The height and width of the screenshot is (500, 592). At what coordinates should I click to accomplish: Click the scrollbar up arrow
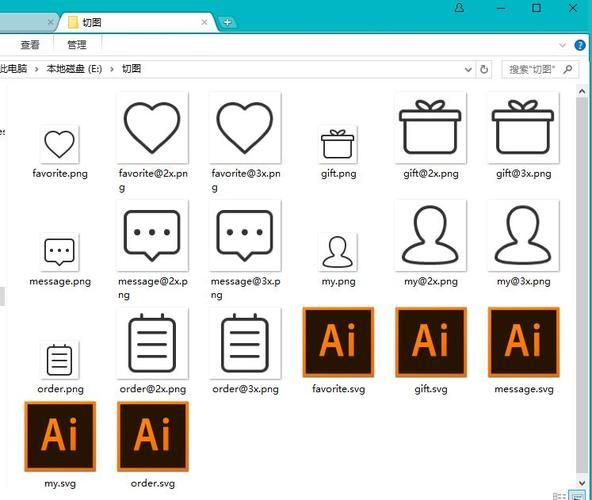pyautogui.click(x=582, y=91)
